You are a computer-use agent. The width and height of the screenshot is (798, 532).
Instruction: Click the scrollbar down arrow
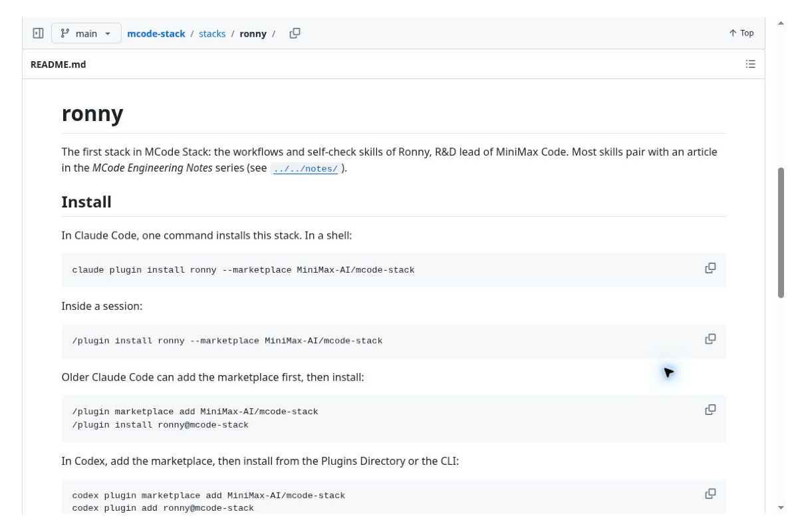pyautogui.click(x=781, y=508)
